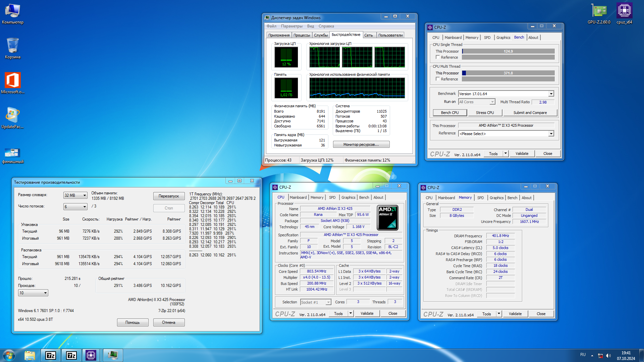Open the Корзина recycle bin icon

coord(12,49)
